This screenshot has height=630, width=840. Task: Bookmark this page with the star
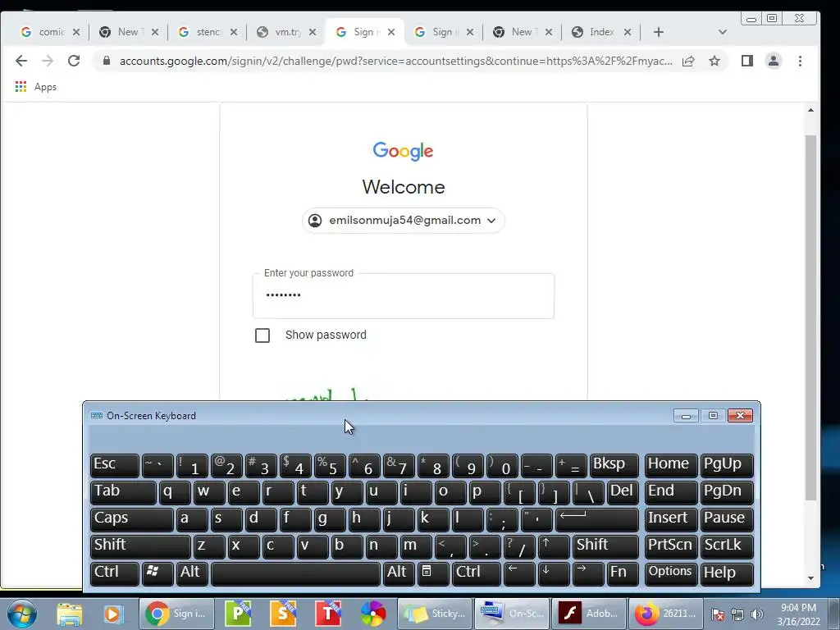714,61
